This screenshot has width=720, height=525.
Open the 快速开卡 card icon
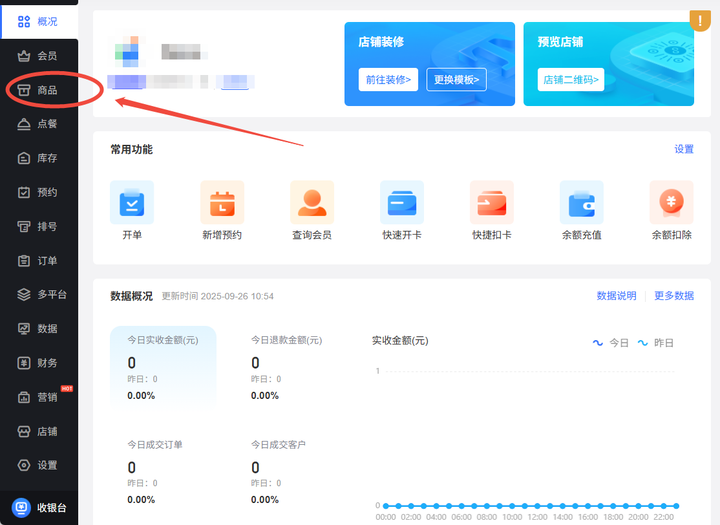click(402, 203)
